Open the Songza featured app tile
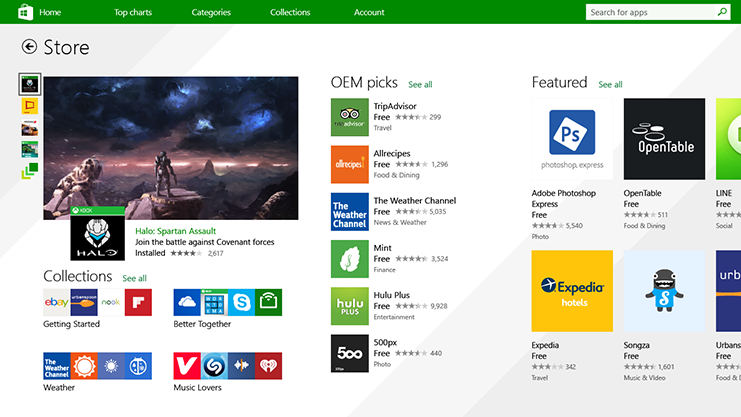Viewport: 741px width, 417px height. (x=664, y=291)
